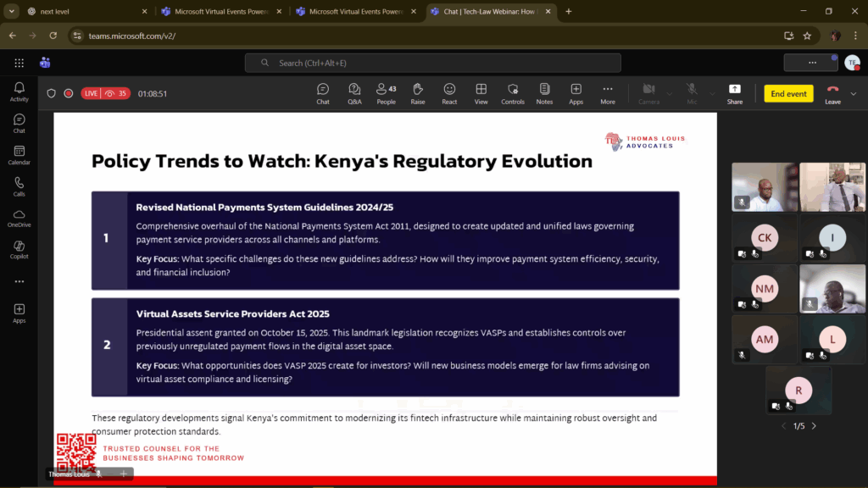Open the Chat panel in the meeting toolbar
Screen dimensions: 868x488
point(322,93)
